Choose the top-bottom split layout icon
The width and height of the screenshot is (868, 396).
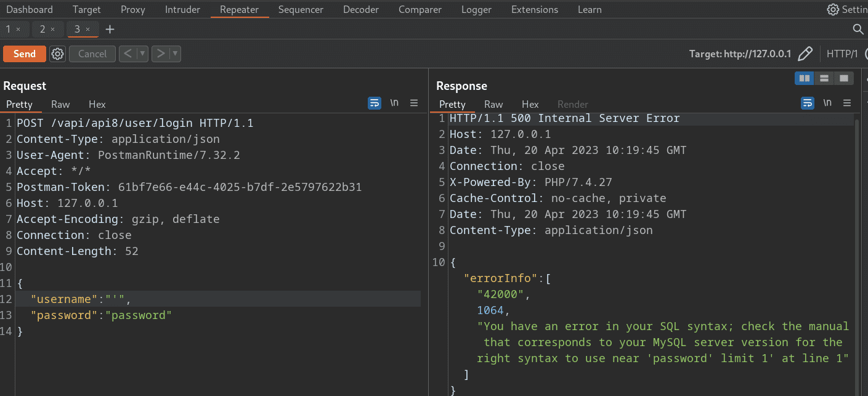click(824, 78)
